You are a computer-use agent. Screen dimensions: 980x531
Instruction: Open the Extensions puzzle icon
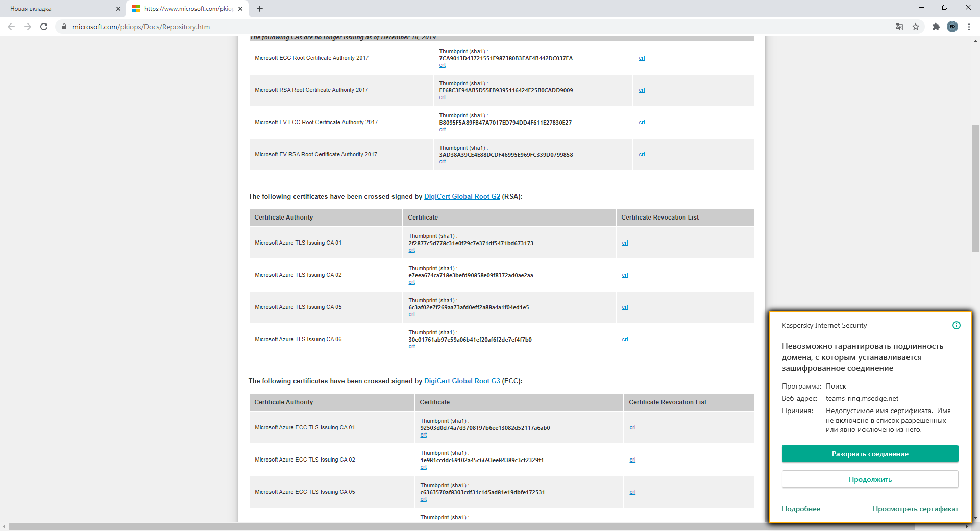[936, 27]
